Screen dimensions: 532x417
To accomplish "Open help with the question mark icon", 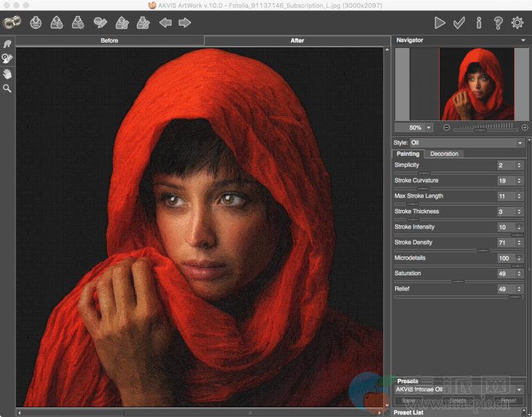I will coord(498,23).
